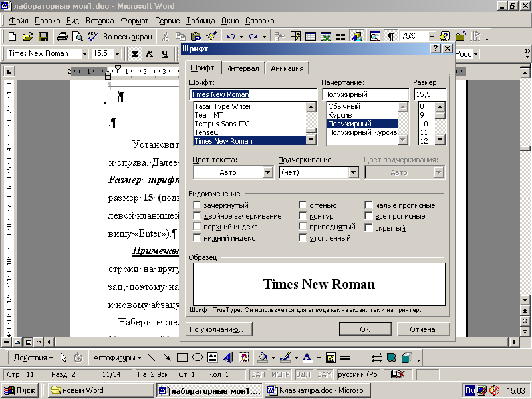Check the двойное зачеркивание option
This screenshot has height=399, width=532.
coord(197,216)
